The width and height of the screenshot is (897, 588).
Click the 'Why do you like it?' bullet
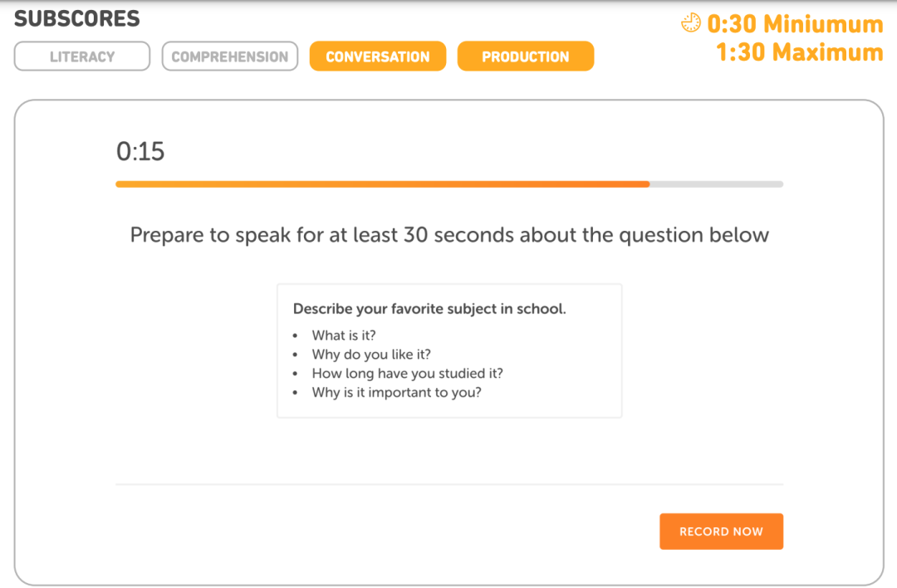[371, 355]
